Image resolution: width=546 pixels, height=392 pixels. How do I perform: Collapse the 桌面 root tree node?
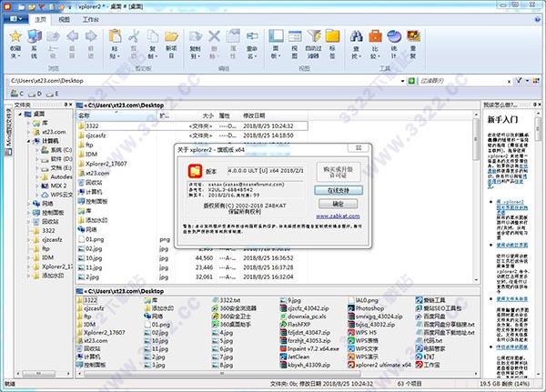(20, 114)
